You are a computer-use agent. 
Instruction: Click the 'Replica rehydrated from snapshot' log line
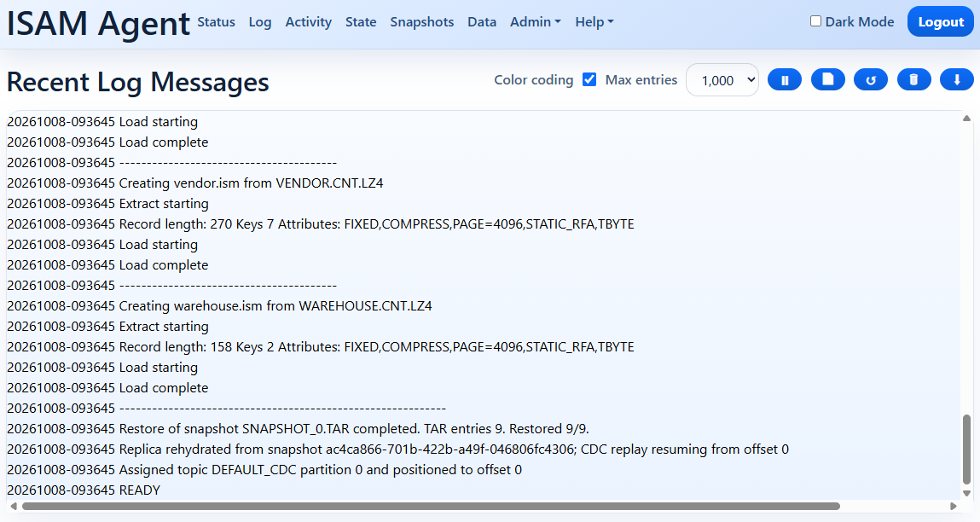398,449
